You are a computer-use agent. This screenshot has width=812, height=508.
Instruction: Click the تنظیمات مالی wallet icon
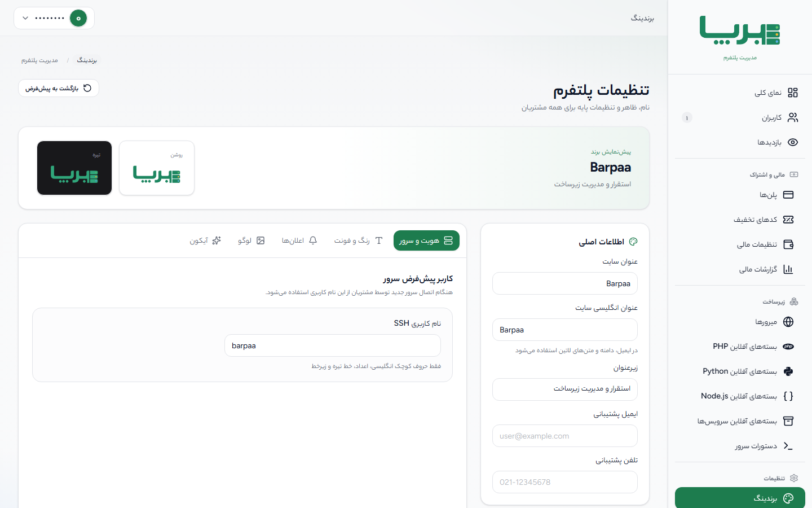tap(788, 244)
